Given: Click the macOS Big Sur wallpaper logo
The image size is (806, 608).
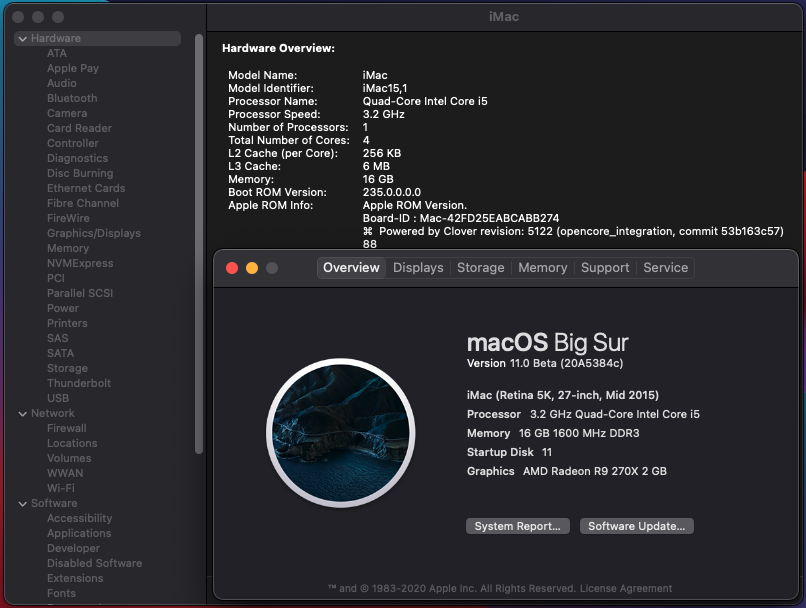Looking at the screenshot, I should coord(341,433).
